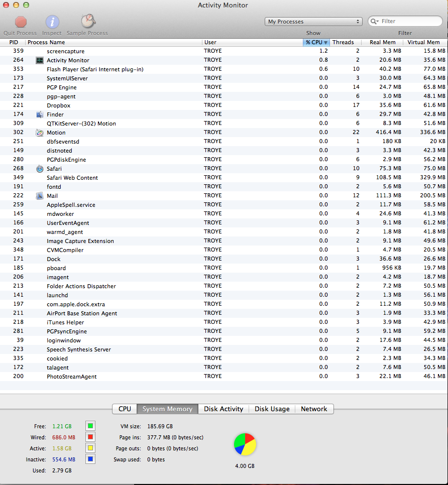448x485 pixels.
Task: Sort by Process Name column header
Action: (x=114, y=42)
